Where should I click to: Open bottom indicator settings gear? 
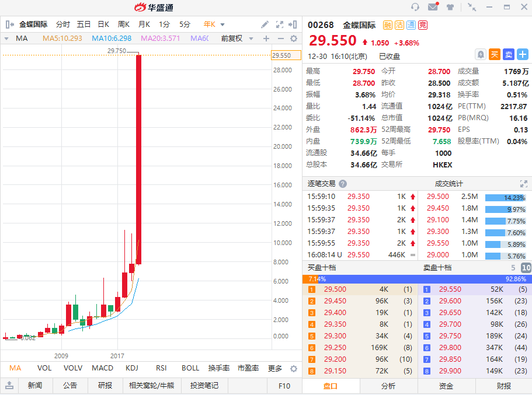[x=294, y=369]
